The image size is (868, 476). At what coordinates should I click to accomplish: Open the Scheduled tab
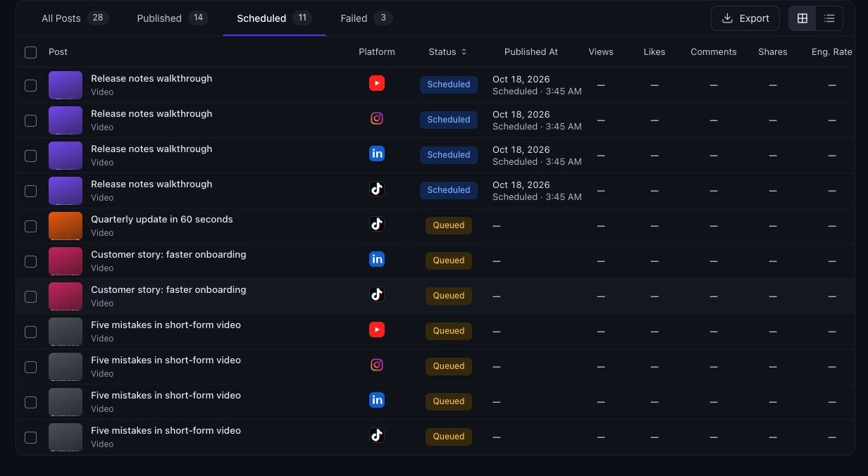click(274, 18)
